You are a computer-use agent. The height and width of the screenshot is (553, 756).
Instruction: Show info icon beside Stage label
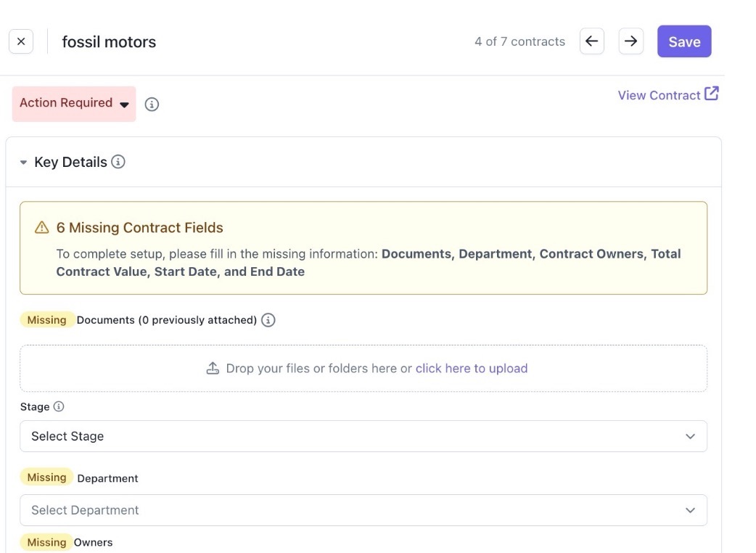pos(58,406)
